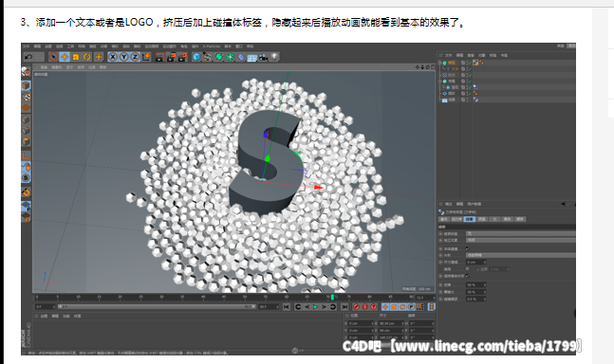Image resolution: width=614 pixels, height=364 pixels.
Task: Toggle green checkmark of top object row
Action: coord(470,63)
